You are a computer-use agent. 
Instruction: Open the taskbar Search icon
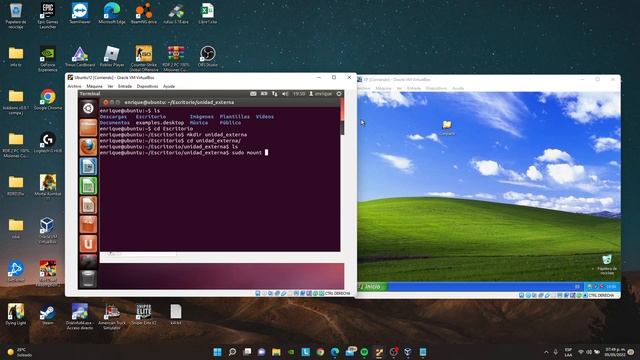point(232,352)
